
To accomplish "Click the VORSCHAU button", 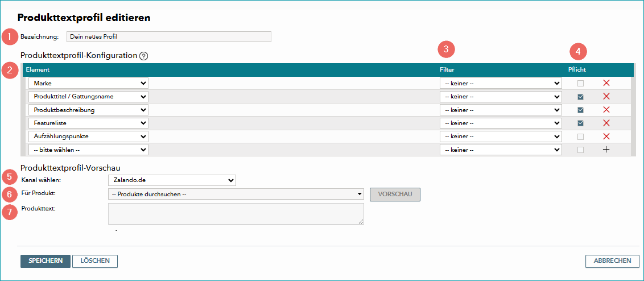I will pyautogui.click(x=395, y=195).
